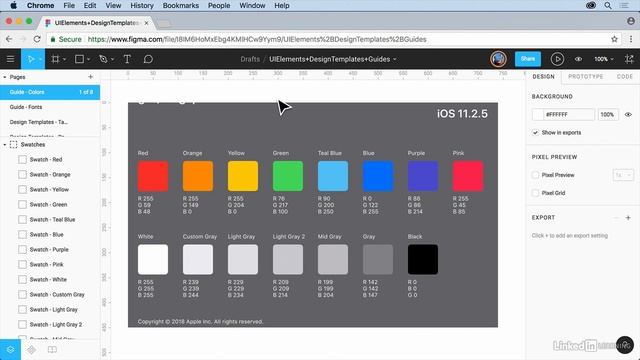Switch to the Prototype tab
640x360 pixels.
coord(586,76)
